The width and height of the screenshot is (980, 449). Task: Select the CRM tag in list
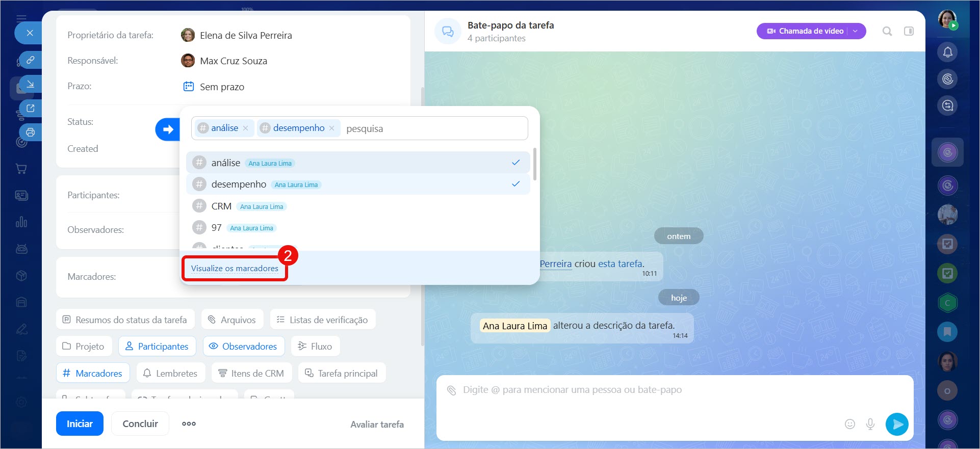(221, 206)
